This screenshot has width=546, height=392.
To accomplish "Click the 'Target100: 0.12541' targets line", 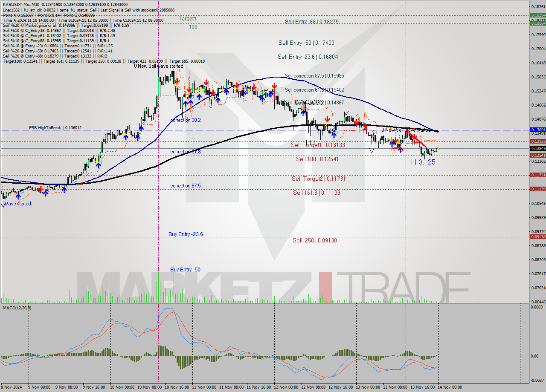I will tap(104, 61).
